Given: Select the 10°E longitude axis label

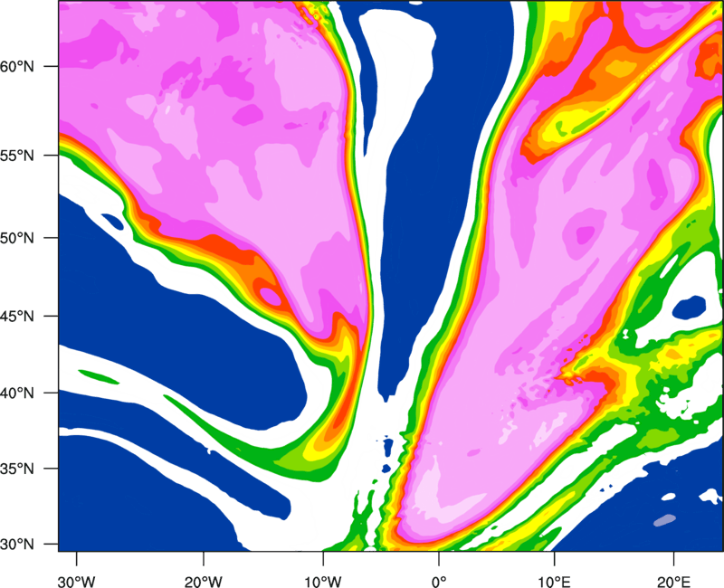Looking at the screenshot, I should tap(554, 582).
